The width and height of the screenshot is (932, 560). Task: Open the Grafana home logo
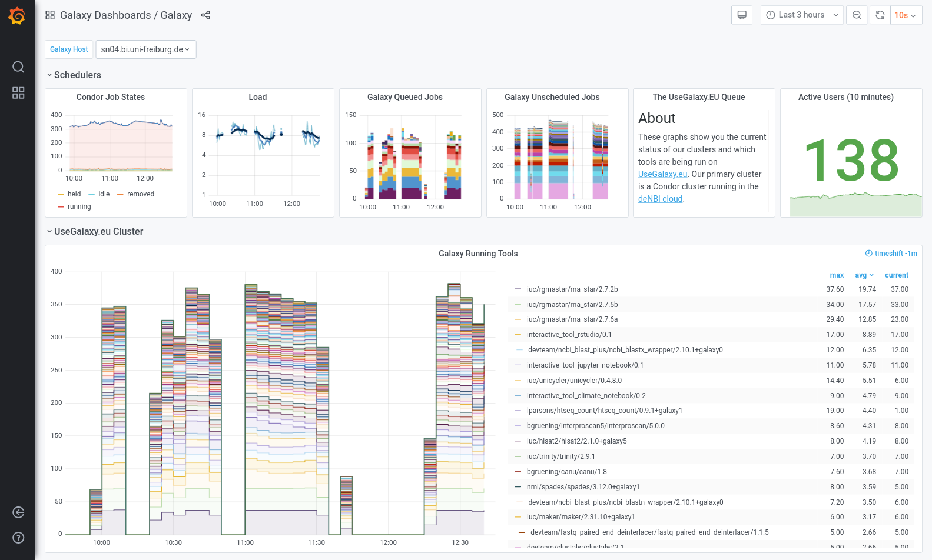[x=17, y=16]
